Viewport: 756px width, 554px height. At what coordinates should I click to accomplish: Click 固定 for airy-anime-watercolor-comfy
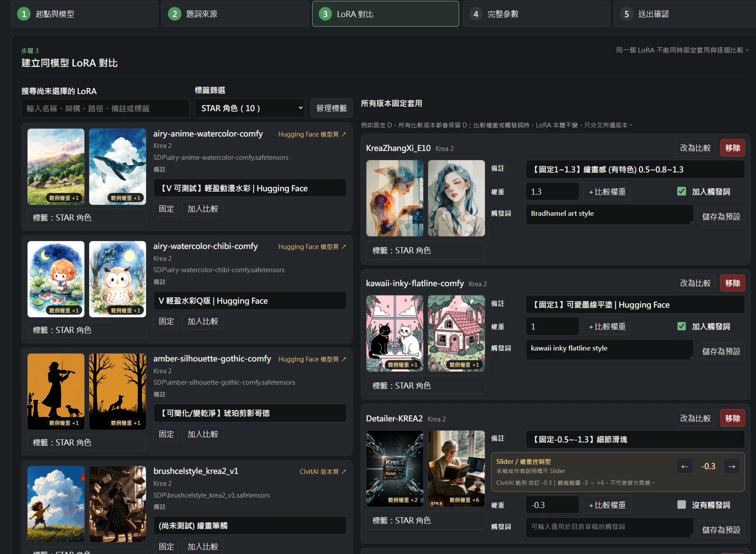[166, 209]
